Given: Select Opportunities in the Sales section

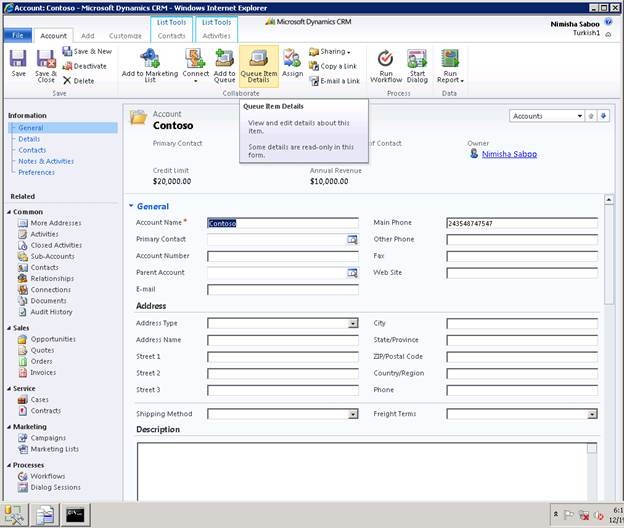Looking at the screenshot, I should (53, 339).
